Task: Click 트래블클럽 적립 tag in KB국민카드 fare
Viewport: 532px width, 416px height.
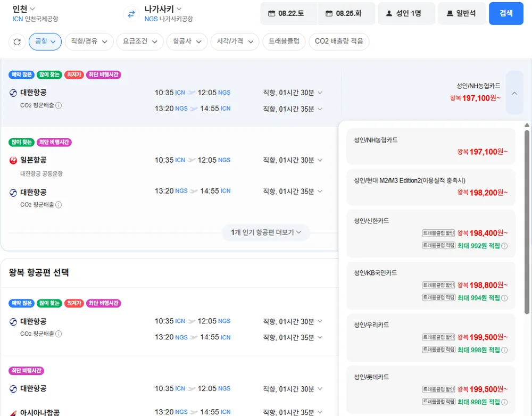Action: [438, 297]
